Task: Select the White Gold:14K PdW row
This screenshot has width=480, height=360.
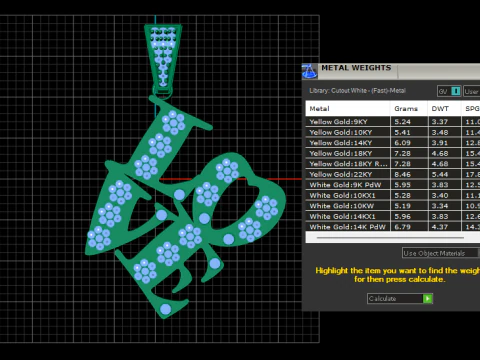Action: pos(393,227)
